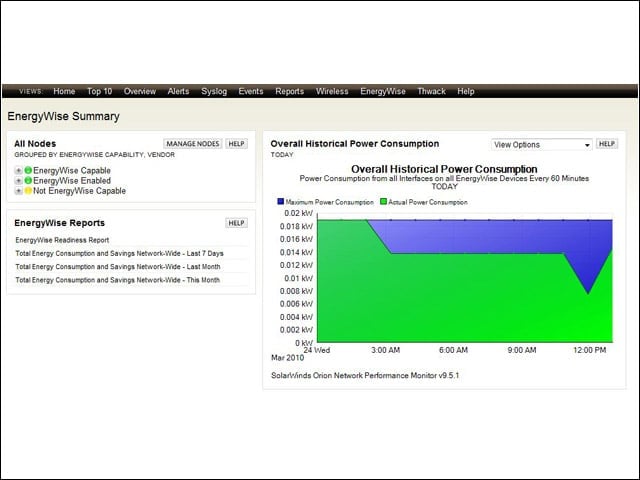Open Total Energy Consumption report Last Month
Screen dimensions: 640x480
coord(118,267)
